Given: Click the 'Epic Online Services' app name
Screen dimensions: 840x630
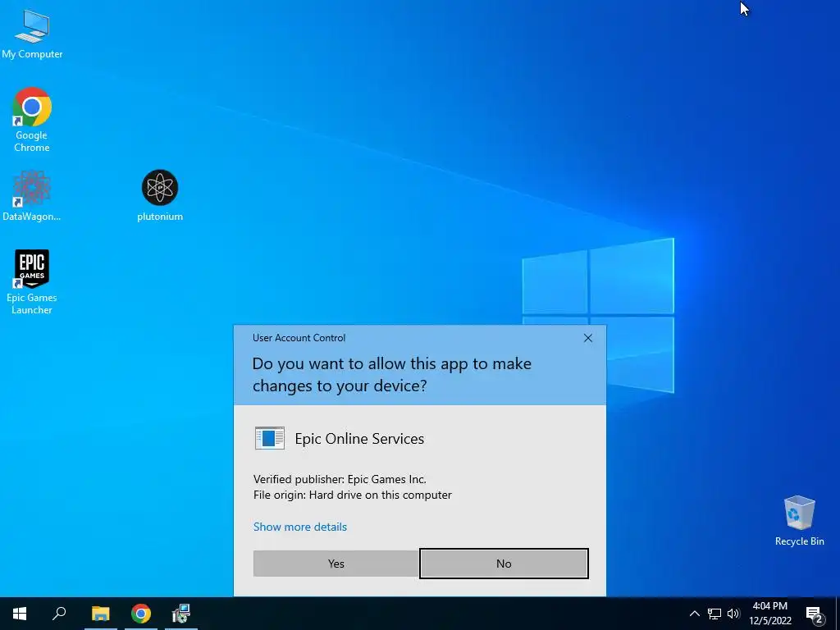Looking at the screenshot, I should click(359, 439).
